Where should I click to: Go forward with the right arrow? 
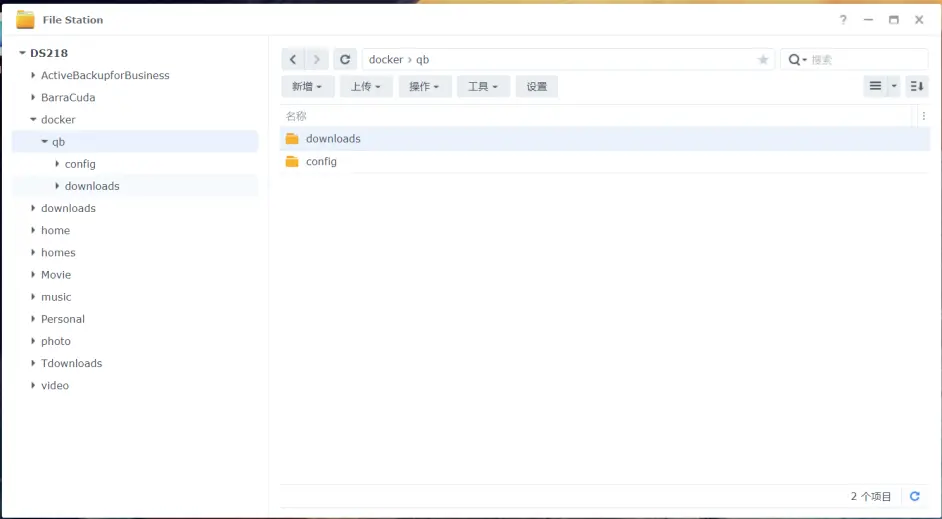(x=317, y=59)
